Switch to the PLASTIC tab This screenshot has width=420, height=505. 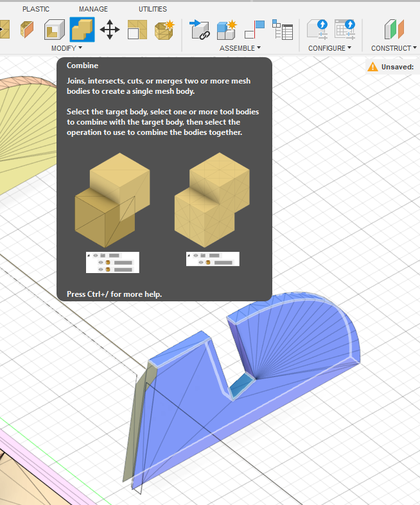(36, 9)
